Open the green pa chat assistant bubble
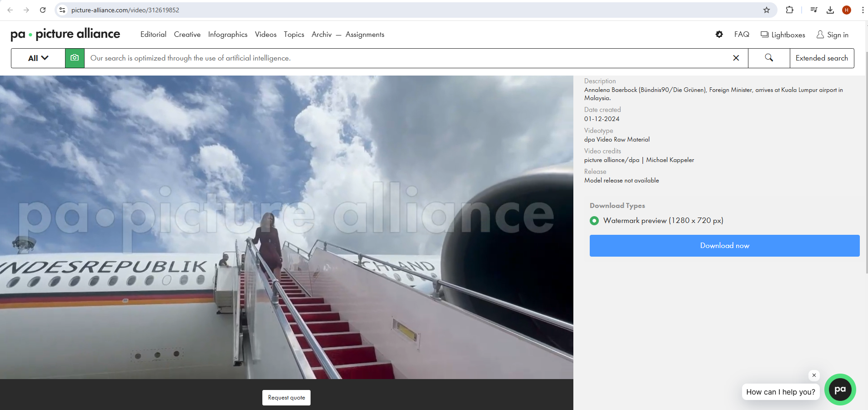 840,390
